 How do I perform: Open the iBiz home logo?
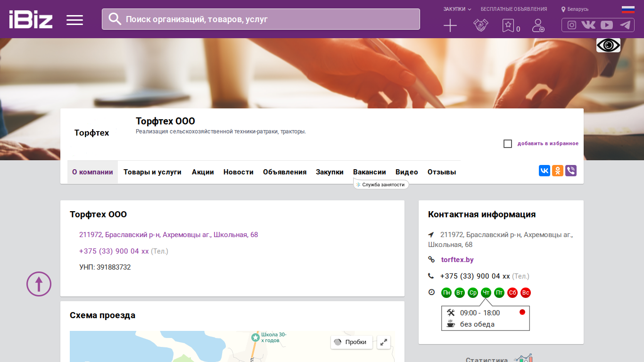(31, 19)
